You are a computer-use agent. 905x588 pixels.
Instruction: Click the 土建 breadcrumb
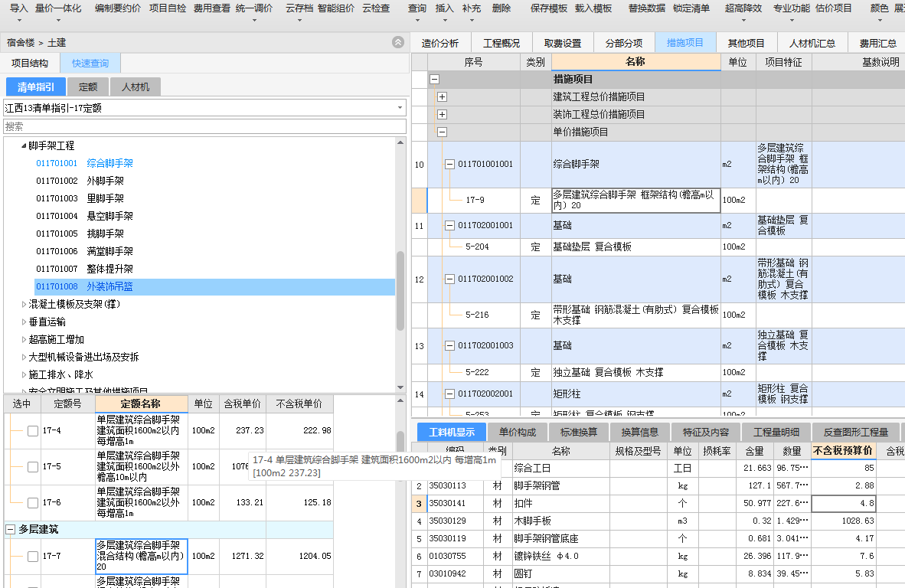point(57,43)
